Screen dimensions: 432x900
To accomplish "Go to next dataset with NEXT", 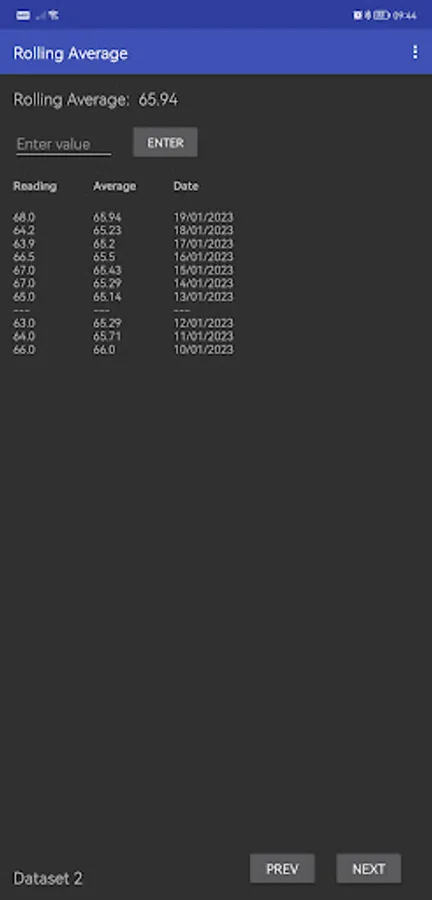I will click(369, 868).
